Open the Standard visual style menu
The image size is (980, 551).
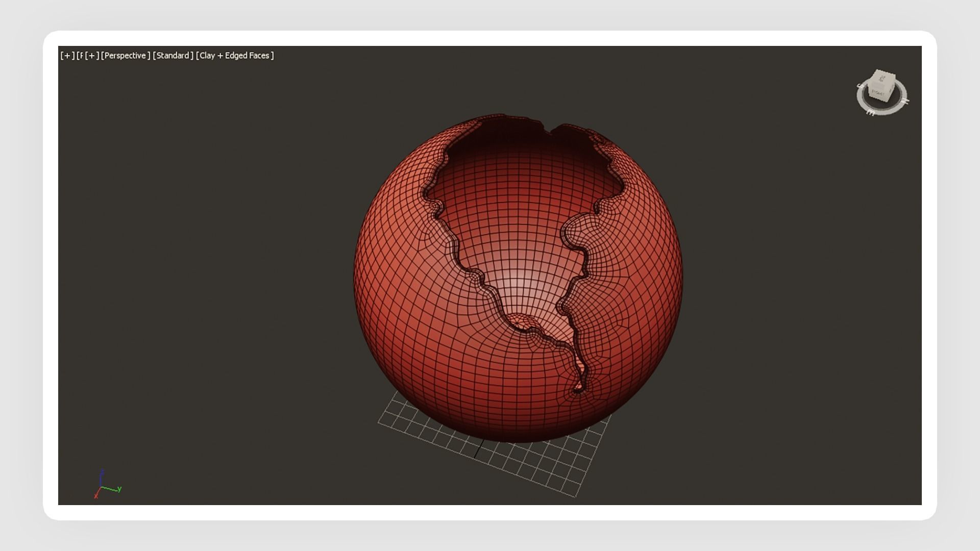click(x=173, y=56)
